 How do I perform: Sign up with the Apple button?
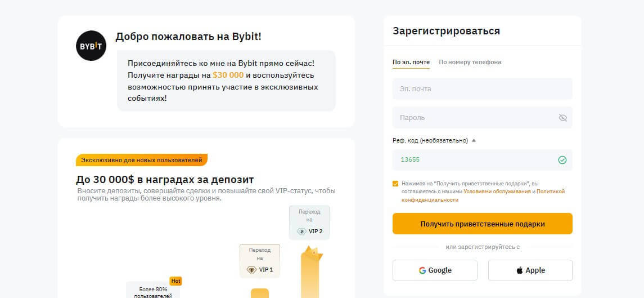(530, 270)
